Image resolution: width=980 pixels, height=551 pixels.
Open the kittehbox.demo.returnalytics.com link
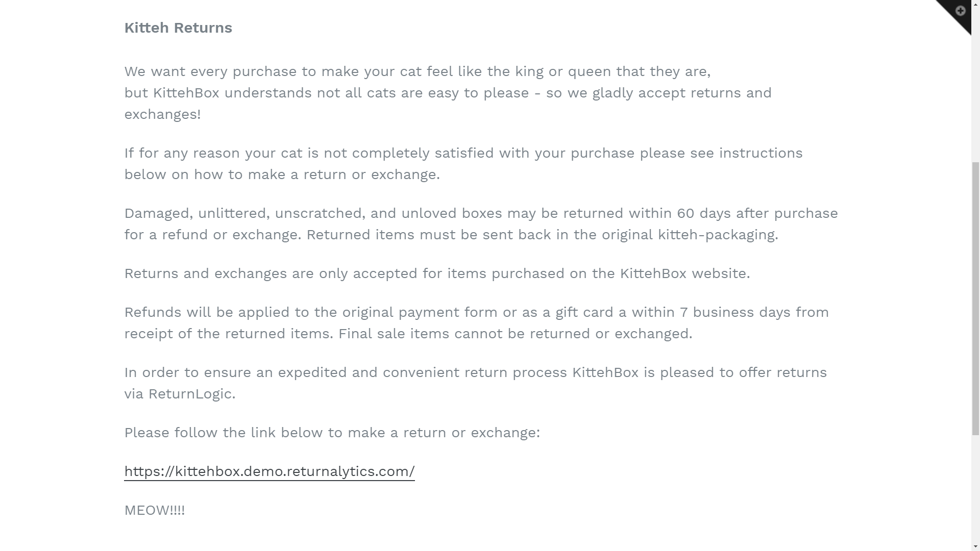tap(269, 471)
